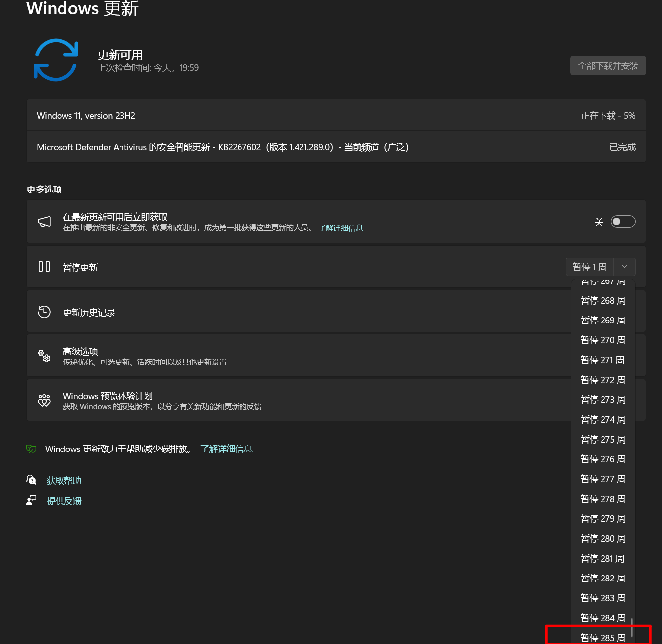Select 暂停 269 周 from the list
Screen dimensions: 662x644
tap(603, 321)
